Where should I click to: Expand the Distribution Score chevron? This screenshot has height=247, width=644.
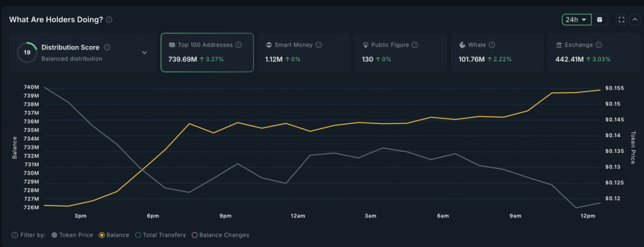pos(145,53)
